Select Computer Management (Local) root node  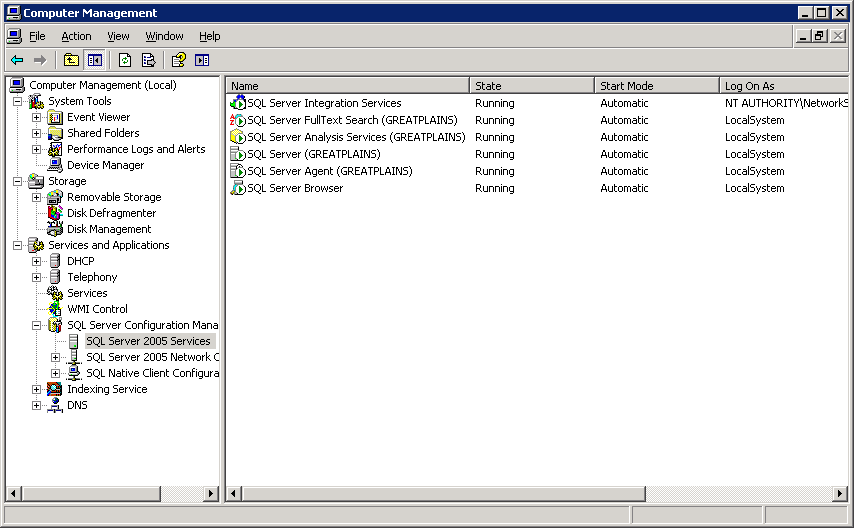click(x=103, y=85)
